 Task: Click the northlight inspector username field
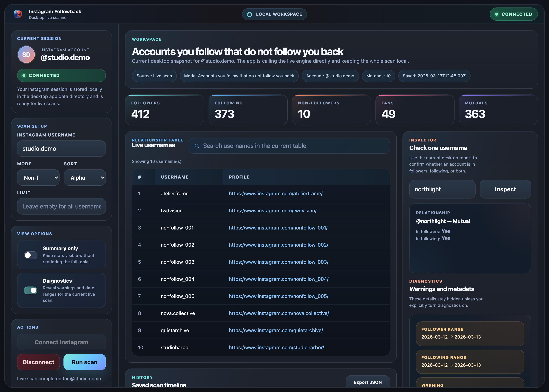point(442,189)
